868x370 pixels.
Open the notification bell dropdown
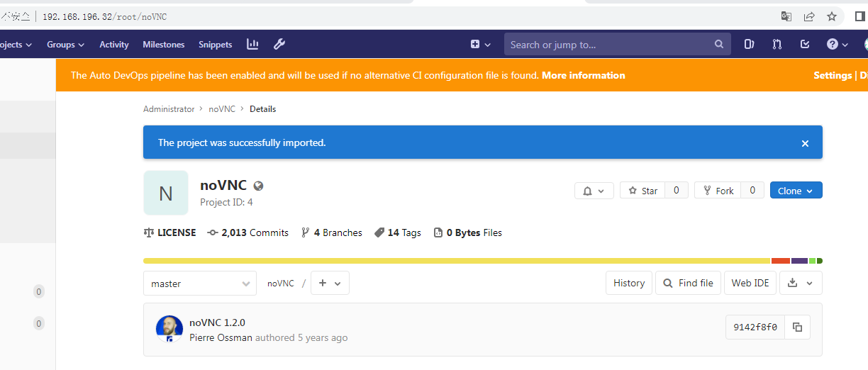tap(594, 191)
